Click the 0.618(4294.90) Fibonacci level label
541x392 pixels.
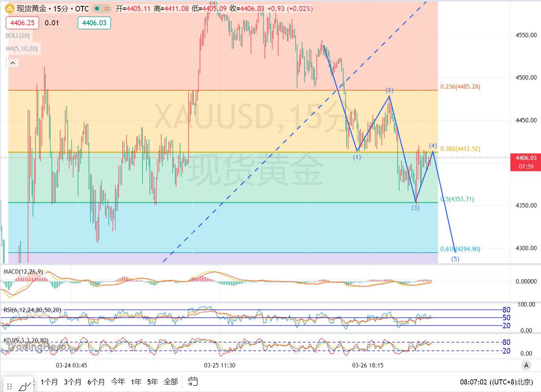click(x=460, y=249)
